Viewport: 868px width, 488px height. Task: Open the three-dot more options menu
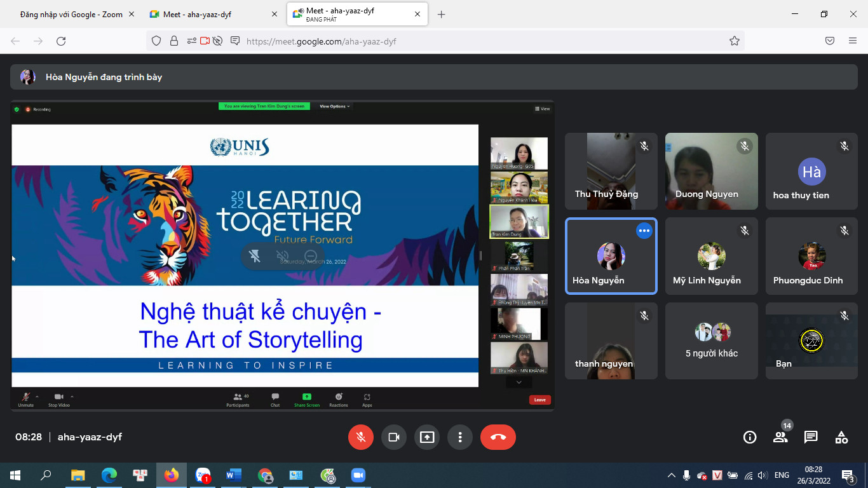(460, 437)
